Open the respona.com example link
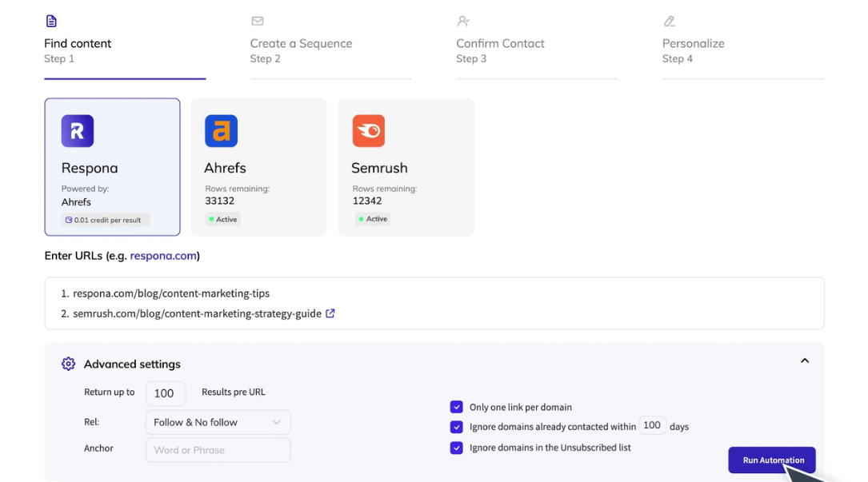 pyautogui.click(x=163, y=256)
